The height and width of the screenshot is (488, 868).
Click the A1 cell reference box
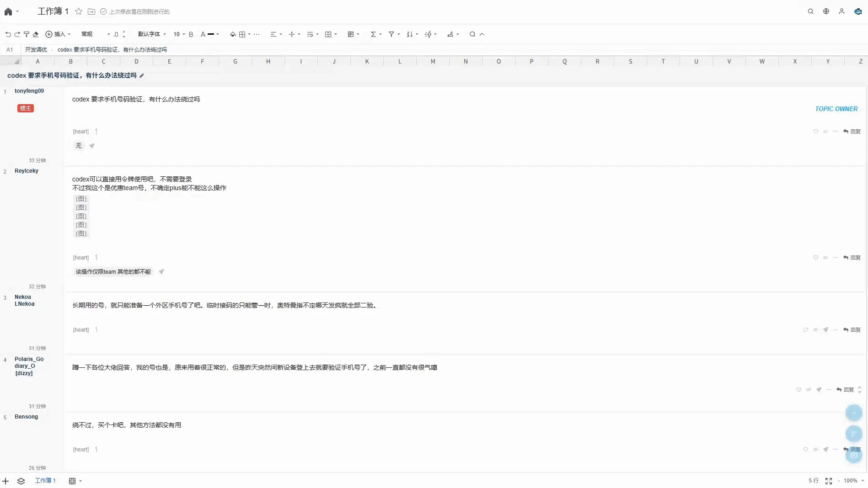click(10, 50)
